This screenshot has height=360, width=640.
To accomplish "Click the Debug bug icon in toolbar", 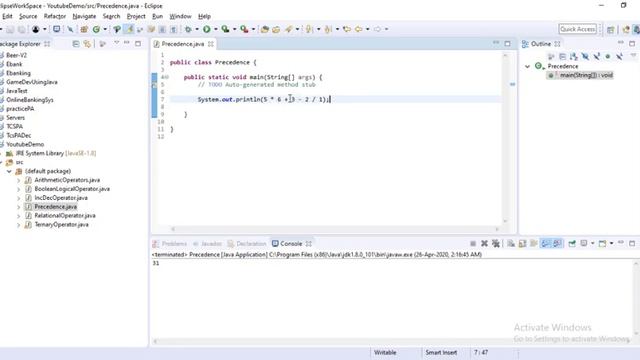I will (x=188, y=29).
